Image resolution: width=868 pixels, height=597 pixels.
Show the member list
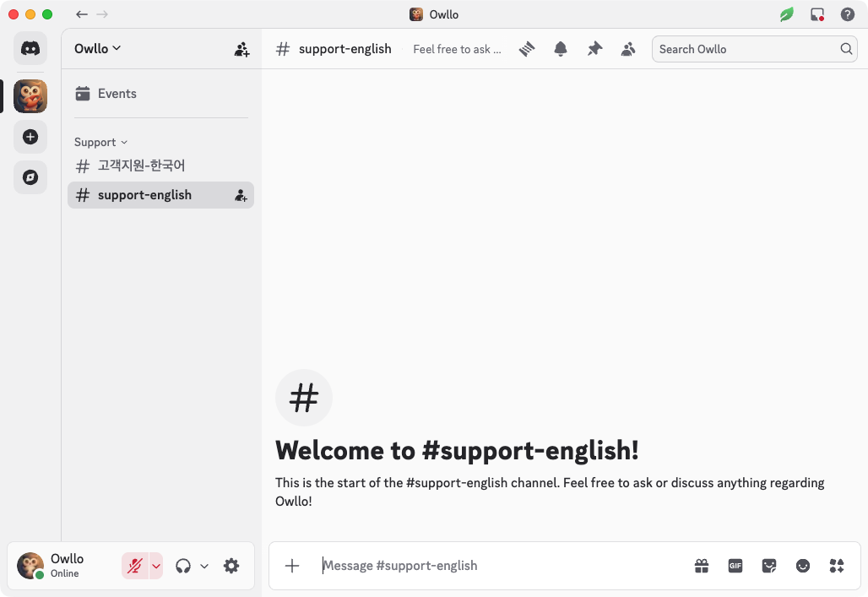point(628,49)
